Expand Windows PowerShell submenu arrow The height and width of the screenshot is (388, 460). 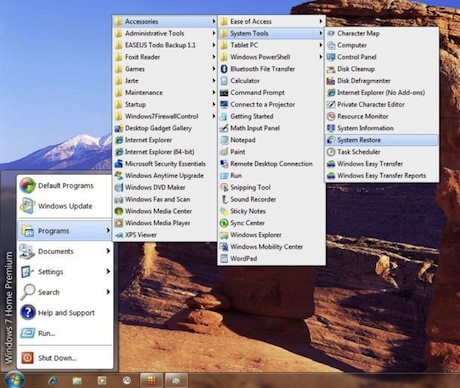[x=321, y=57]
